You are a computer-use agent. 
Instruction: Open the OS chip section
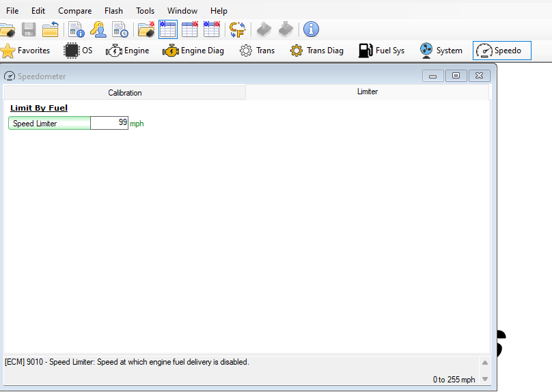[x=78, y=51]
